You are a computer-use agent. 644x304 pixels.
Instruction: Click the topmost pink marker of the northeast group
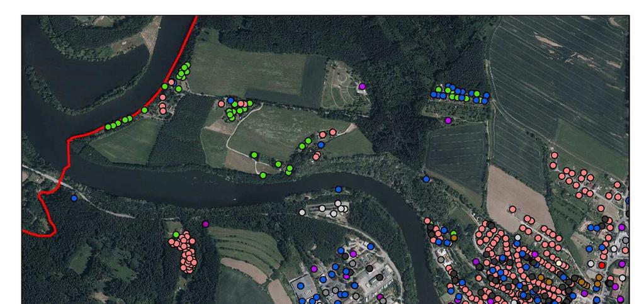coord(555,155)
